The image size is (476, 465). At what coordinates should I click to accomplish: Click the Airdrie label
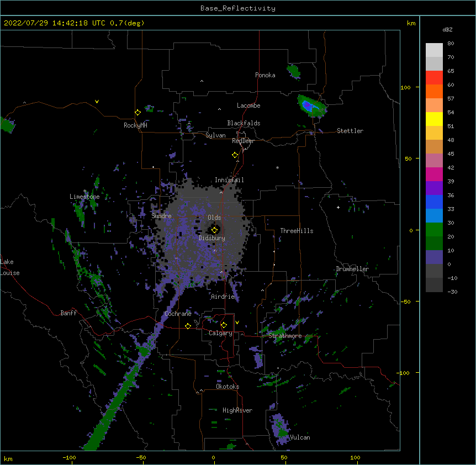(223, 297)
